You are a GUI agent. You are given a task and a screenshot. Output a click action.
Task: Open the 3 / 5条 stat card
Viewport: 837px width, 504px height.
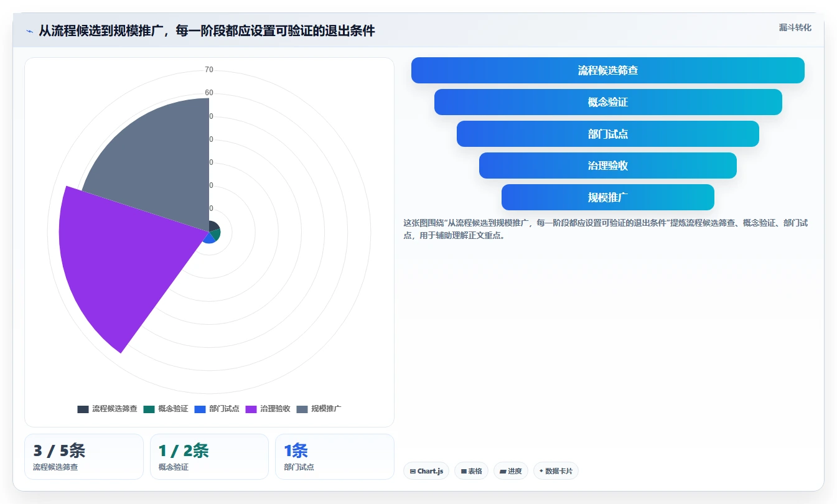[84, 457]
